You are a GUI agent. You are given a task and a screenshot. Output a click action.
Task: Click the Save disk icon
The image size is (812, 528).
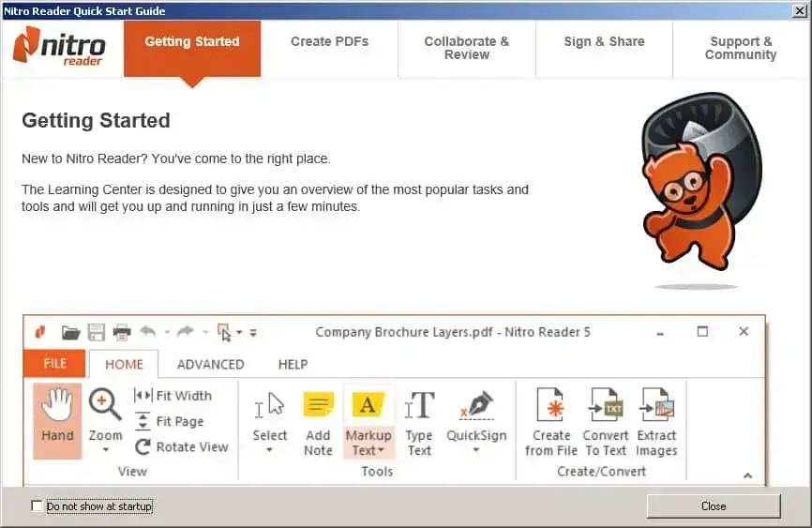pos(97,332)
